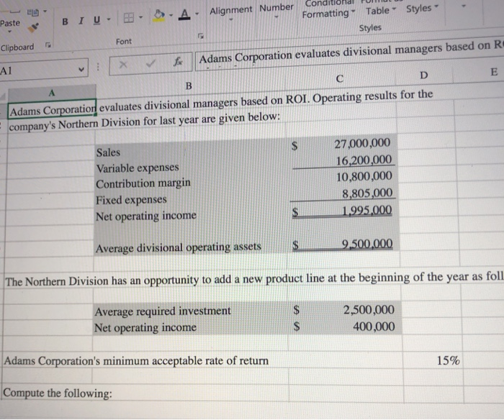The height and width of the screenshot is (420, 504).
Task: Click the Copy icon
Action: (33, 12)
